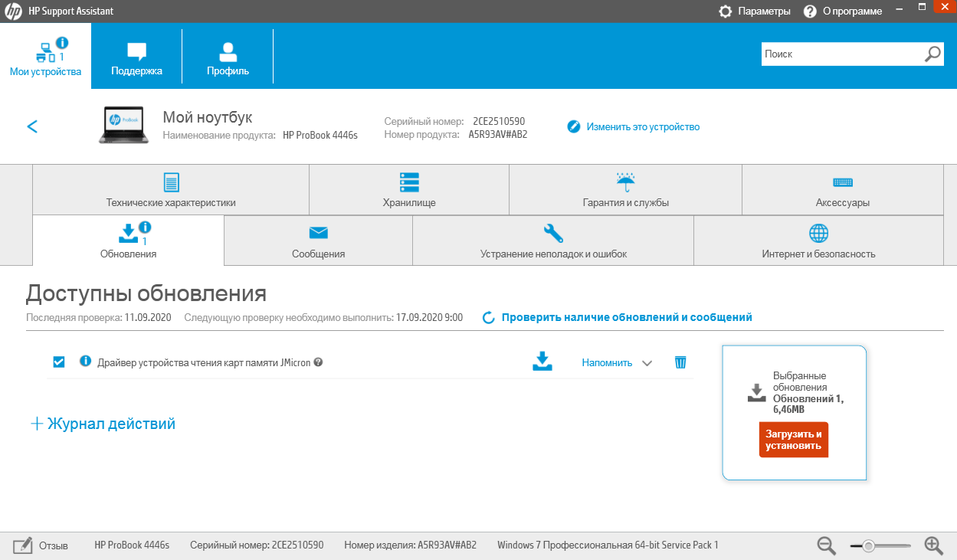Screen dimensions: 957x560
Task: Click Изменить это устройство link
Action: [x=643, y=127]
